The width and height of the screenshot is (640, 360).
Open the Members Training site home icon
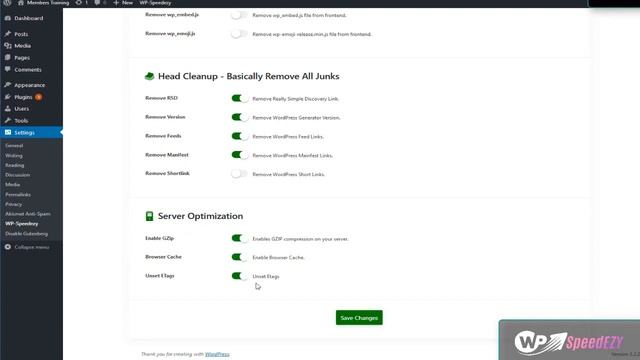(x=20, y=3)
